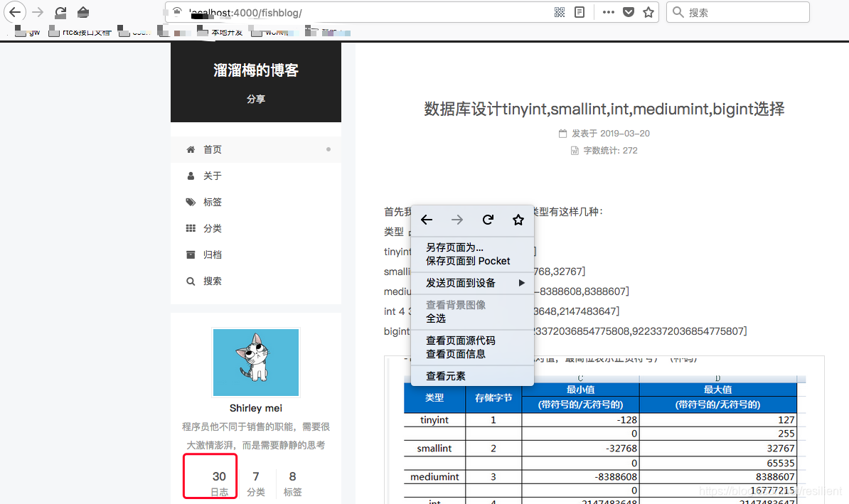Click the cat avatar image
This screenshot has width=849, height=504.
tap(255, 363)
